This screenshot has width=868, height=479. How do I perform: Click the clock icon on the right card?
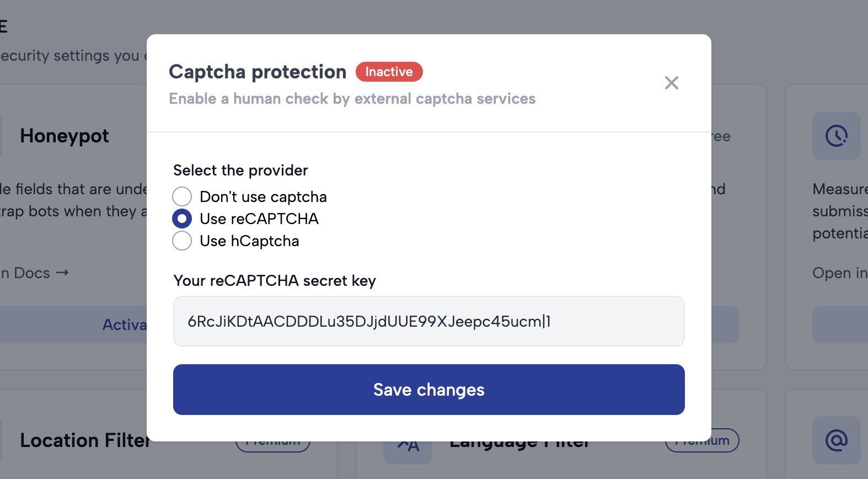click(837, 136)
